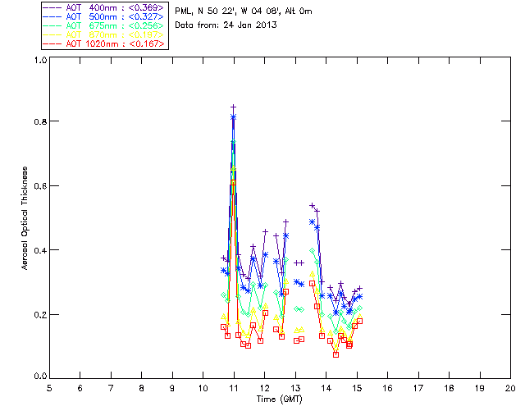Click the 0.6 y-axis tick label
Image resolution: width=525 pixels, height=420 pixels.
[40, 186]
